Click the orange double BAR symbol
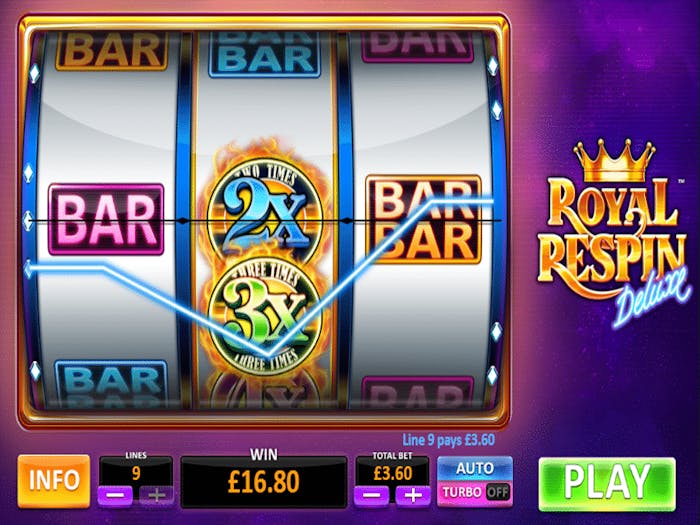Image resolution: width=700 pixels, height=525 pixels. coord(424,219)
